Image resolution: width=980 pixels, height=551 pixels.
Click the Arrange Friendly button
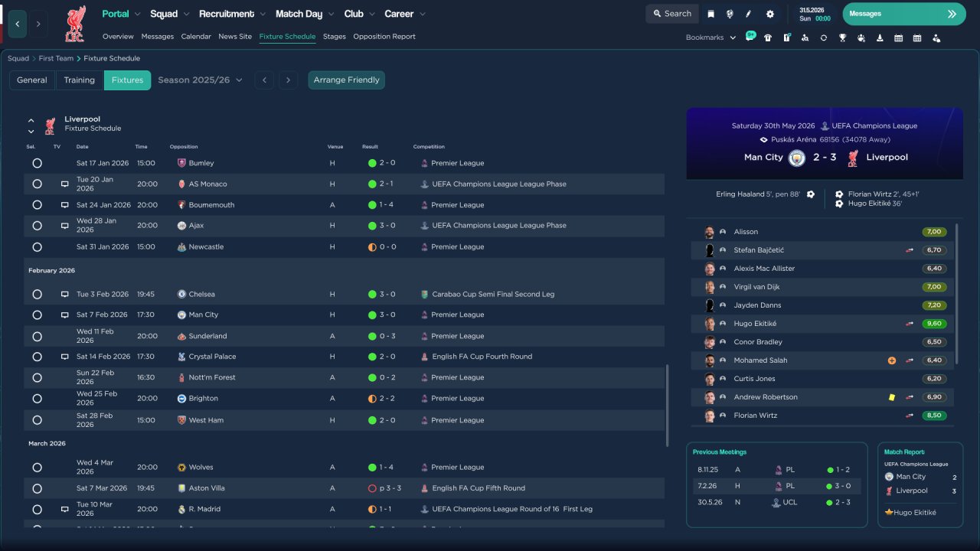pos(347,80)
